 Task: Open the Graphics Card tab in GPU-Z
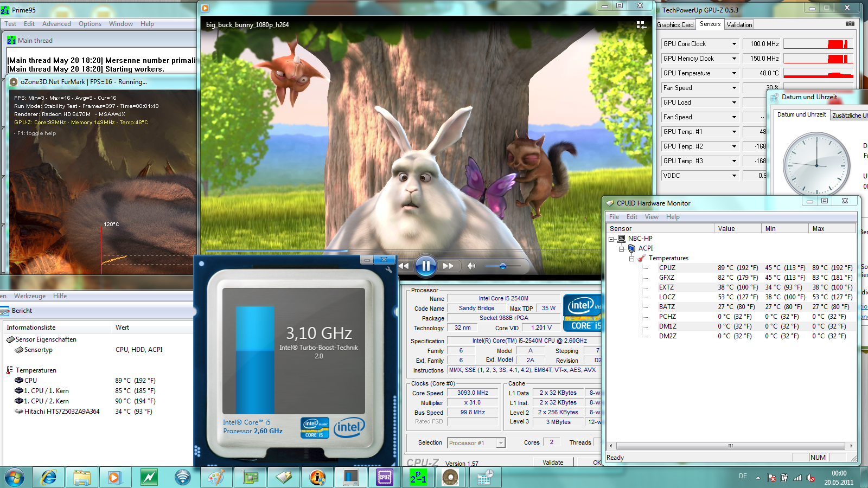(x=675, y=25)
